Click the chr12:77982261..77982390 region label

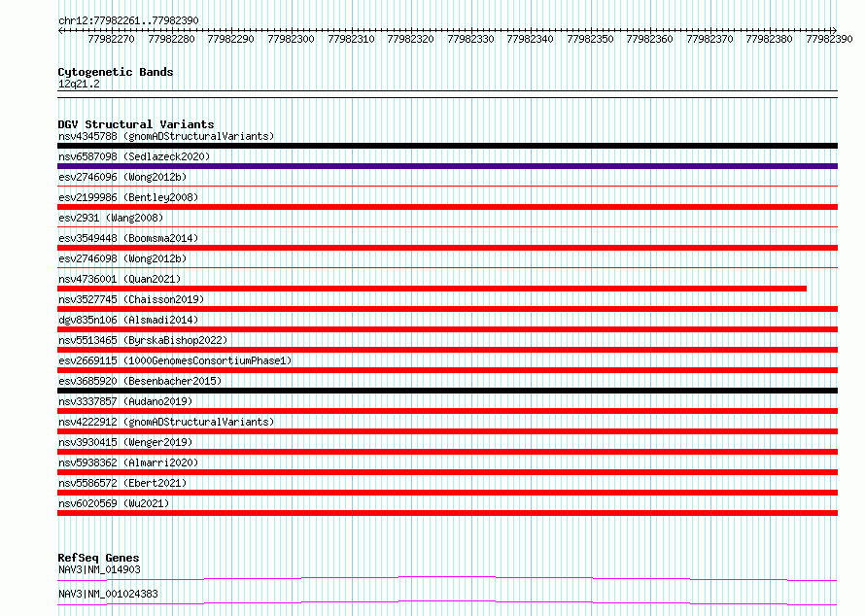pyautogui.click(x=128, y=20)
